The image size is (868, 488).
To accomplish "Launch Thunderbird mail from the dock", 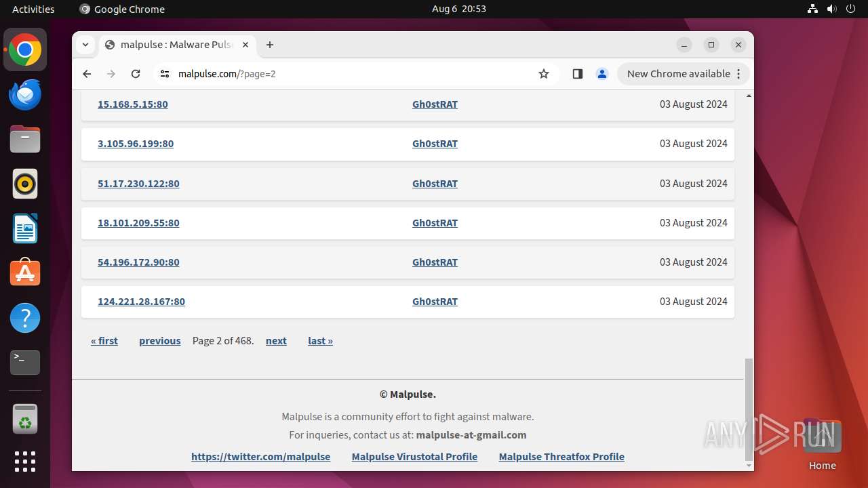I will click(x=25, y=95).
